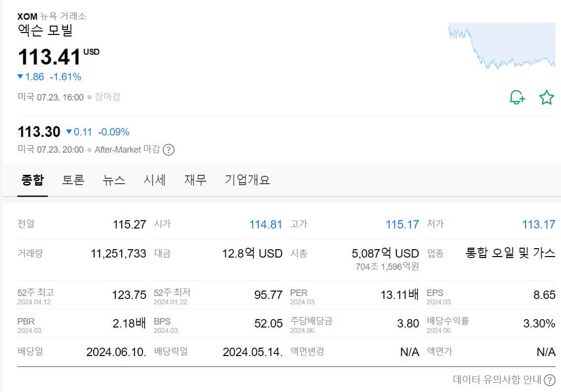Open the 고가 value 115.17 link

click(x=403, y=224)
